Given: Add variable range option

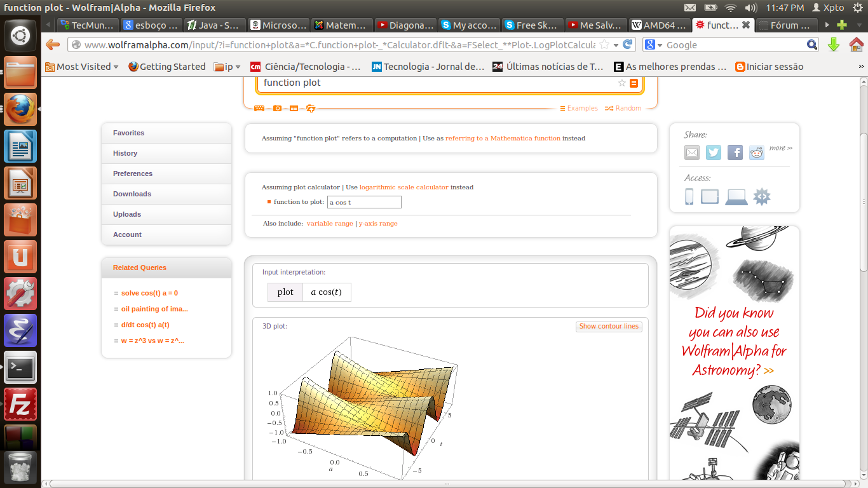Looking at the screenshot, I should [x=330, y=224].
